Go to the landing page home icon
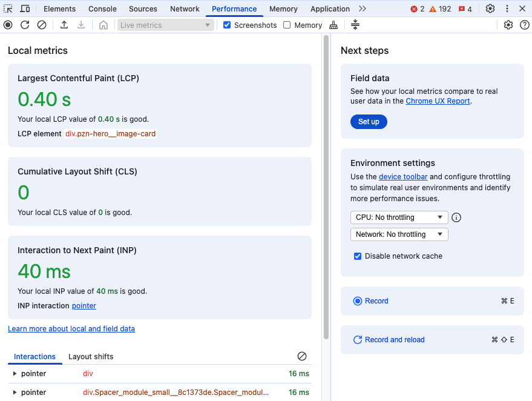Image resolution: width=532 pixels, height=401 pixels. (x=103, y=25)
